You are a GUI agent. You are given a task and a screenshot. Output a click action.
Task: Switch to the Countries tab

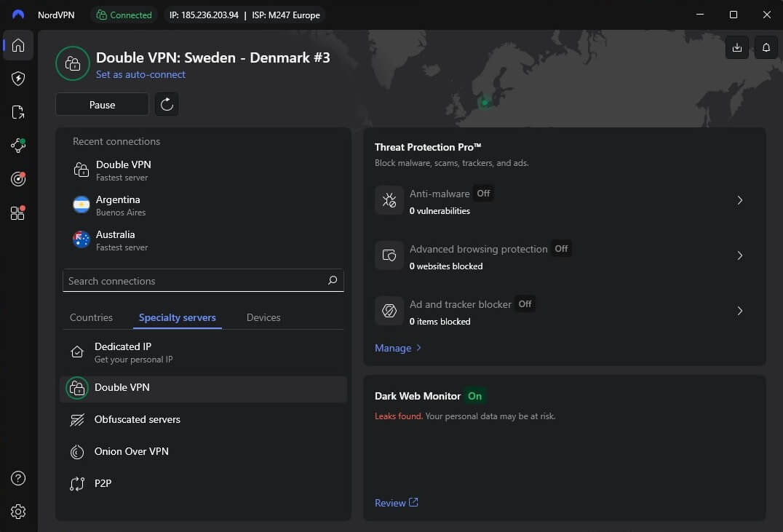pos(91,317)
